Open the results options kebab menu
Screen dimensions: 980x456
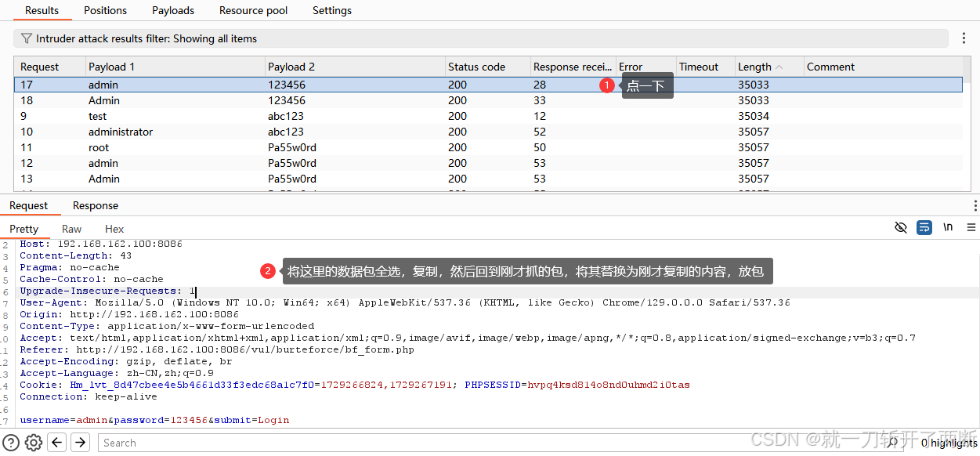964,38
